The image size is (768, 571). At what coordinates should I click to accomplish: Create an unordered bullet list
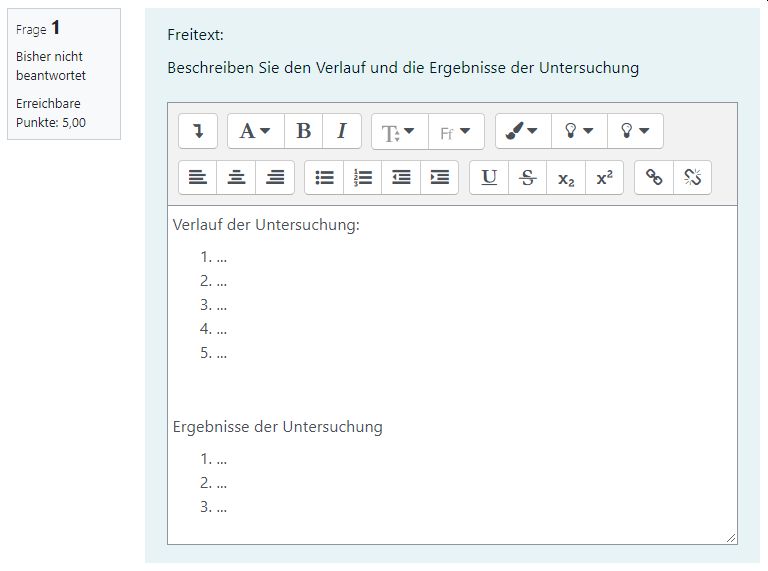[324, 177]
